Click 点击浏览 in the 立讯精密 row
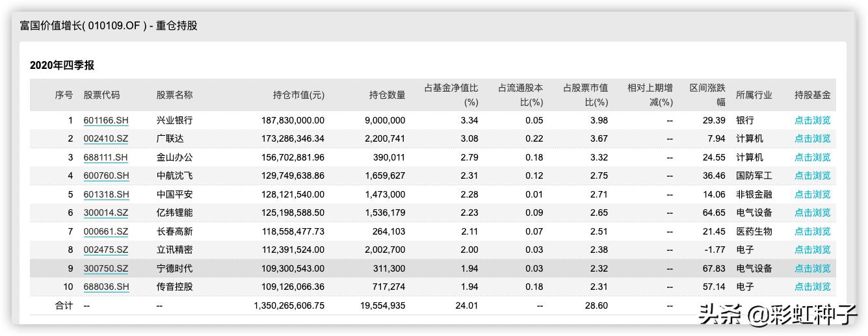 point(812,250)
